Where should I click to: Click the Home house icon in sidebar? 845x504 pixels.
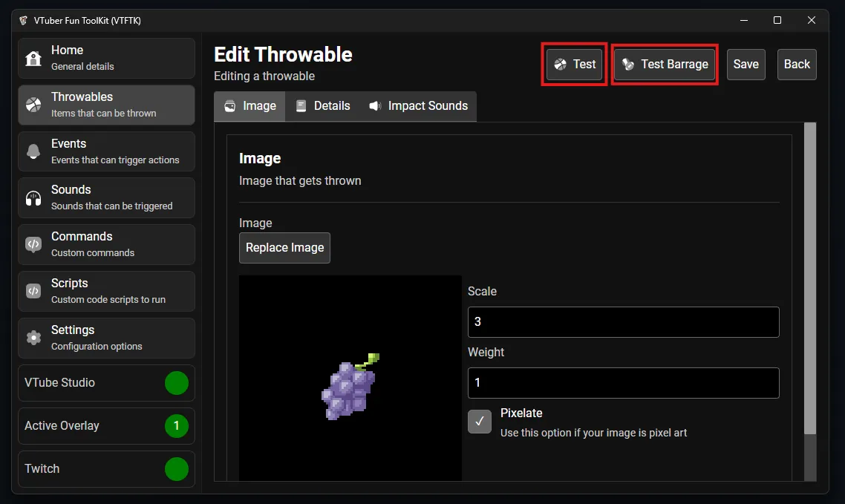tap(33, 59)
